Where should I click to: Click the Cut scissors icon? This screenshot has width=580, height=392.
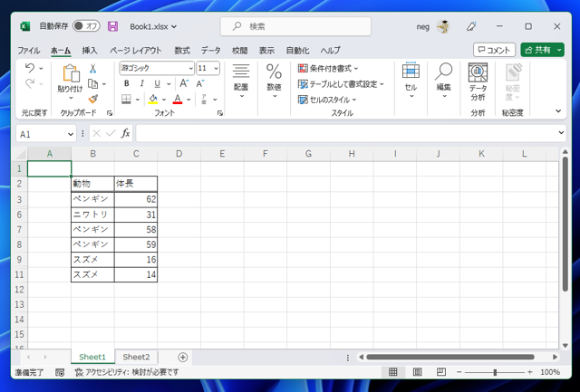[x=92, y=69]
